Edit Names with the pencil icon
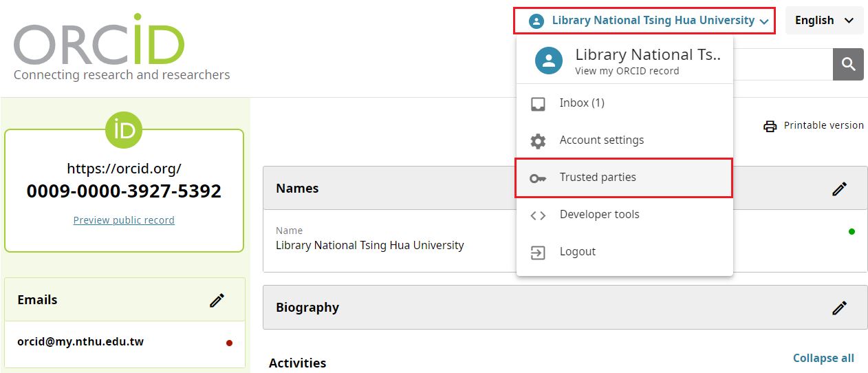Image resolution: width=868 pixels, height=373 pixels. [839, 189]
